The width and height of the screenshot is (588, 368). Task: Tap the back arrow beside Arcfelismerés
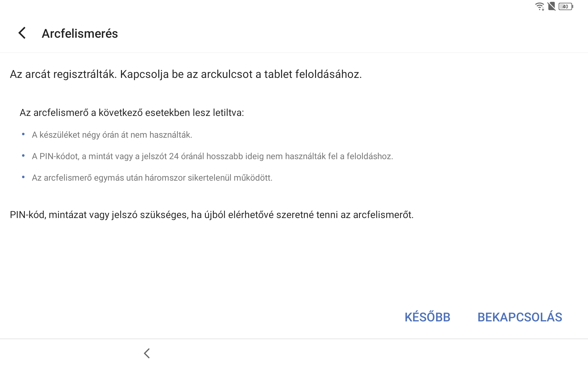[x=22, y=33]
